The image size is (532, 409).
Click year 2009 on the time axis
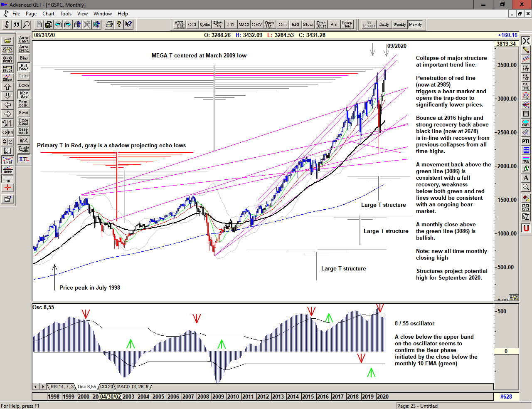pos(218,397)
